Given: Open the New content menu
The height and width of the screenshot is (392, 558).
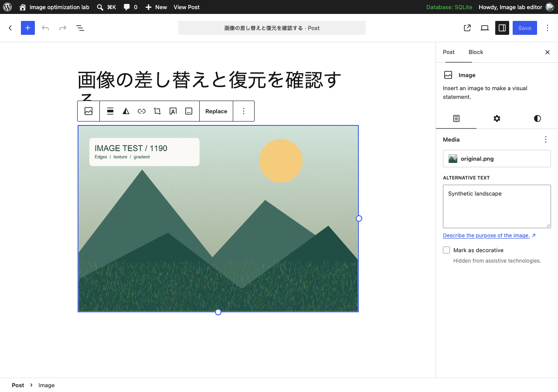Looking at the screenshot, I should (x=156, y=7).
